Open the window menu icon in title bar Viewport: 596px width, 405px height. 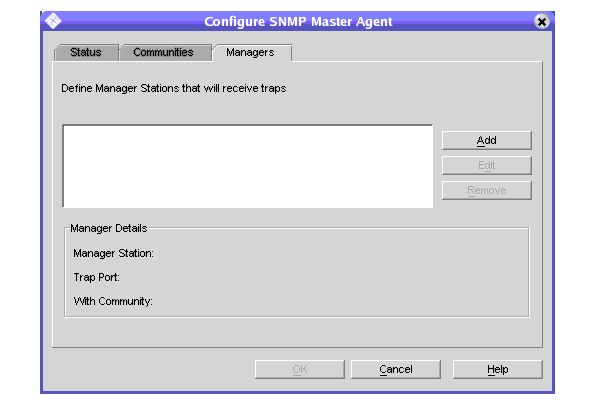pos(53,21)
